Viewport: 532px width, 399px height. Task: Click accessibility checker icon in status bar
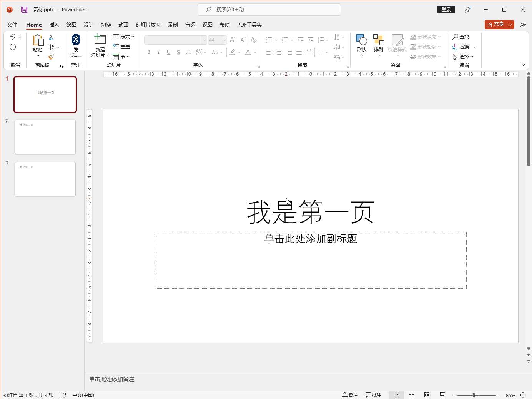(63, 395)
